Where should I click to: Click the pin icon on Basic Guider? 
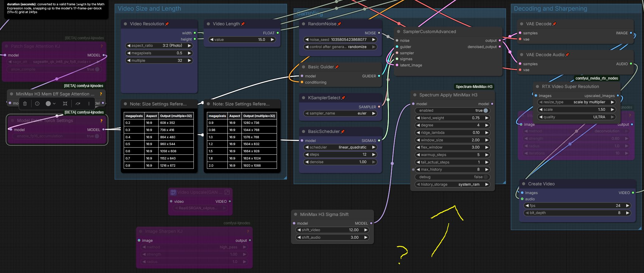click(x=337, y=67)
